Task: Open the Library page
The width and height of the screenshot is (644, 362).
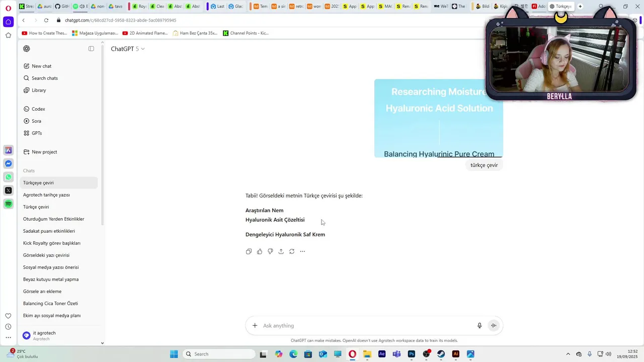Action: (x=59, y=90)
